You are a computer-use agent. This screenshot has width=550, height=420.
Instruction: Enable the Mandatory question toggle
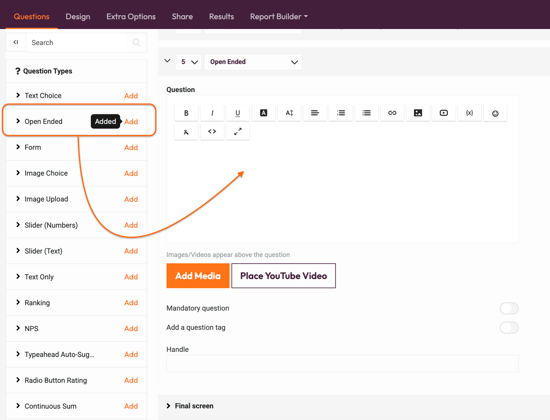[509, 308]
